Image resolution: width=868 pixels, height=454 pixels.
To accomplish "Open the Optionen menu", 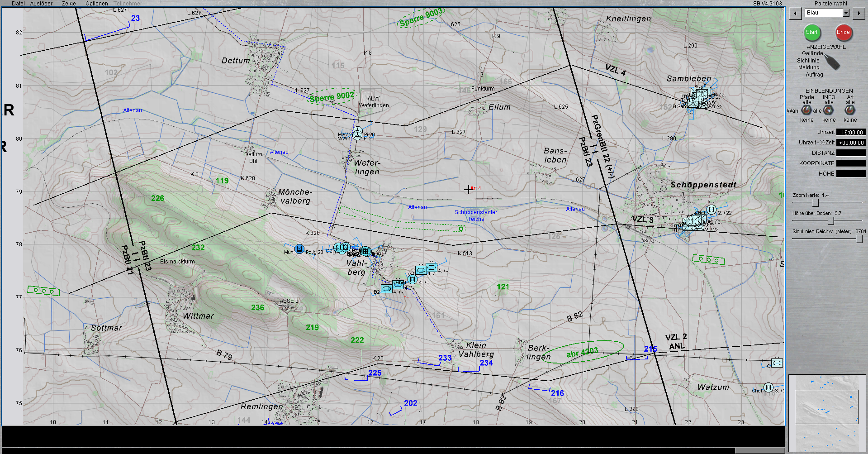I will click(x=96, y=3).
